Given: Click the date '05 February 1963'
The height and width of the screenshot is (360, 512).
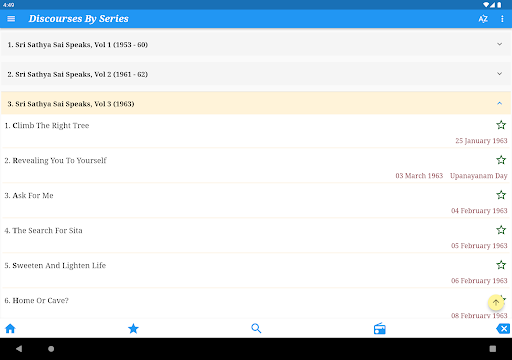Looking at the screenshot, I should [x=479, y=246].
